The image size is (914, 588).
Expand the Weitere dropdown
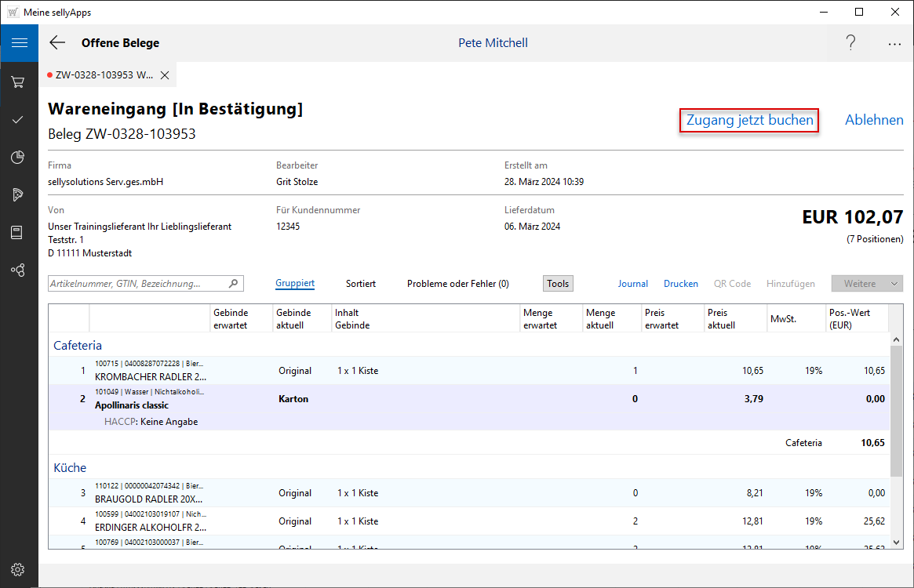pyautogui.click(x=867, y=284)
